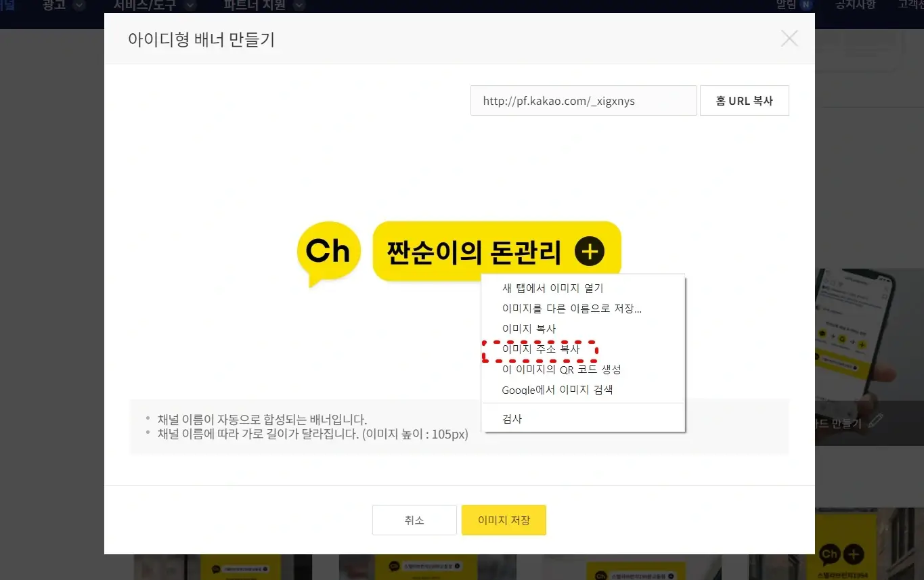Close the 아이디형 배너 만들기 dialog

789,39
